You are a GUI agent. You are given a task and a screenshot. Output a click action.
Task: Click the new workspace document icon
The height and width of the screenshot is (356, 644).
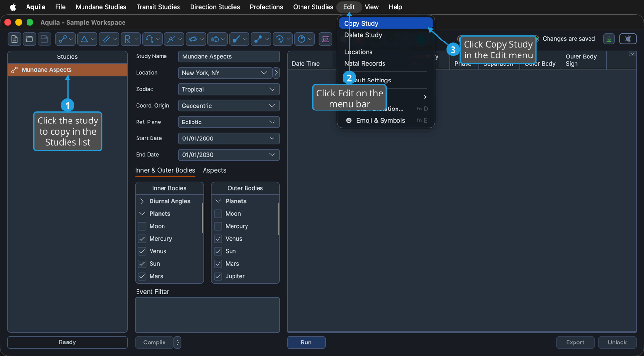pyautogui.click(x=14, y=39)
